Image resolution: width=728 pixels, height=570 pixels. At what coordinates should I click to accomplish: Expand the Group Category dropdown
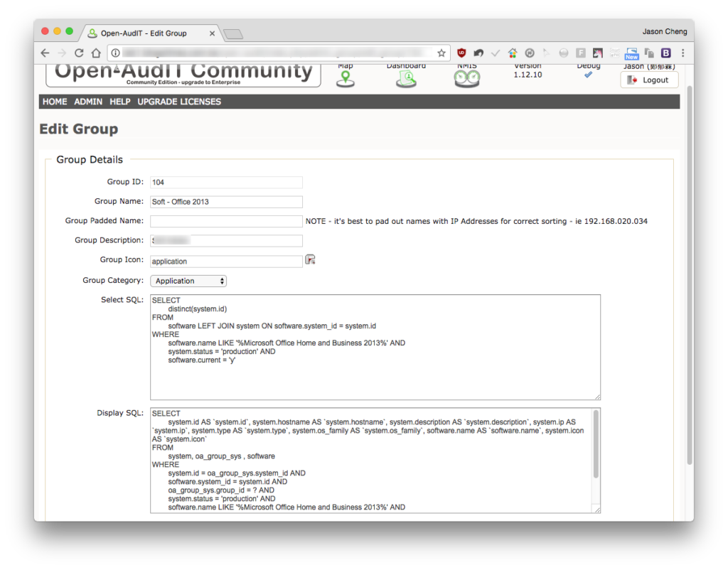pyautogui.click(x=188, y=281)
